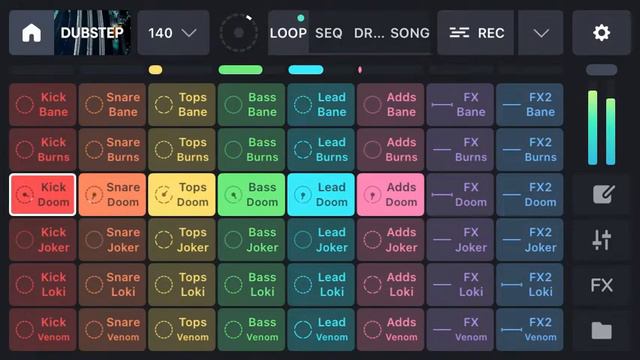Activate the Snare Loki pad
This screenshot has height=360, width=640.
click(112, 284)
